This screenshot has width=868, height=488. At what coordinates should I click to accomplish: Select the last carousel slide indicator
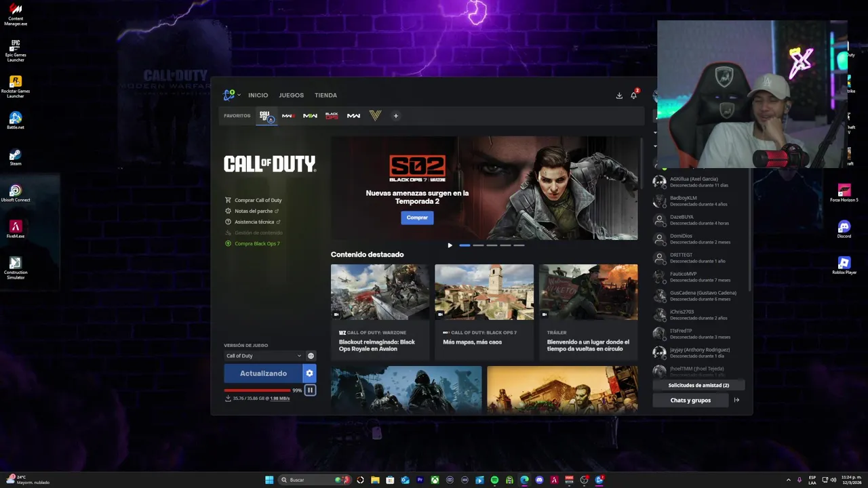(519, 245)
